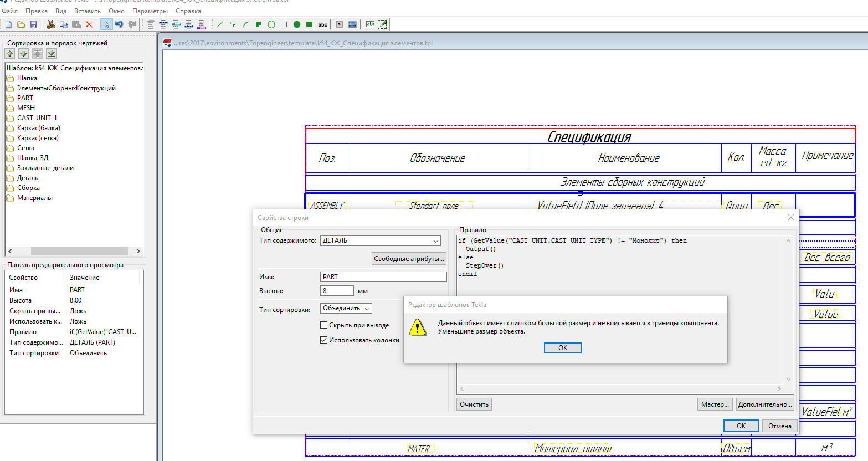Open the Правка menu
Image resolution: width=868 pixels, height=461 pixels.
tap(37, 11)
